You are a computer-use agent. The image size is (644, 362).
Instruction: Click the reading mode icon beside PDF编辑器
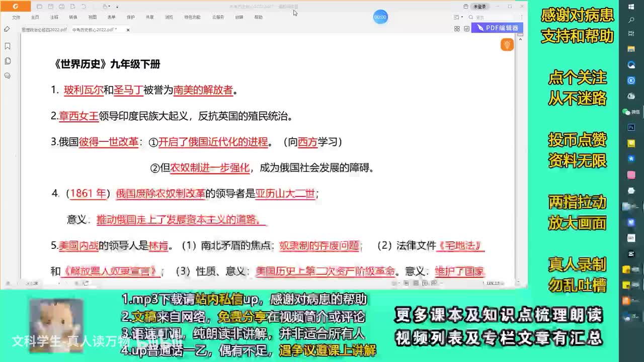click(x=466, y=29)
